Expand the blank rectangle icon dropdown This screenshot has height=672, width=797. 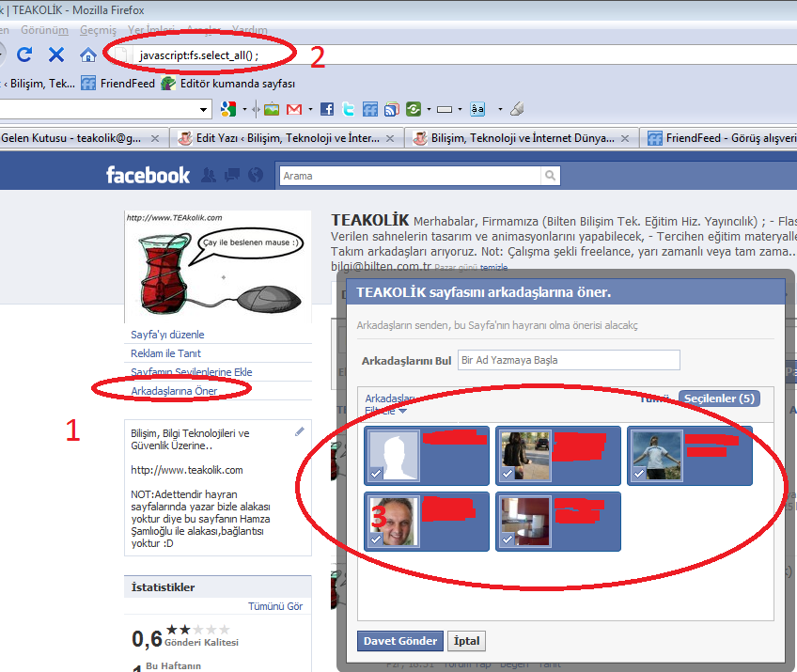coord(460,109)
